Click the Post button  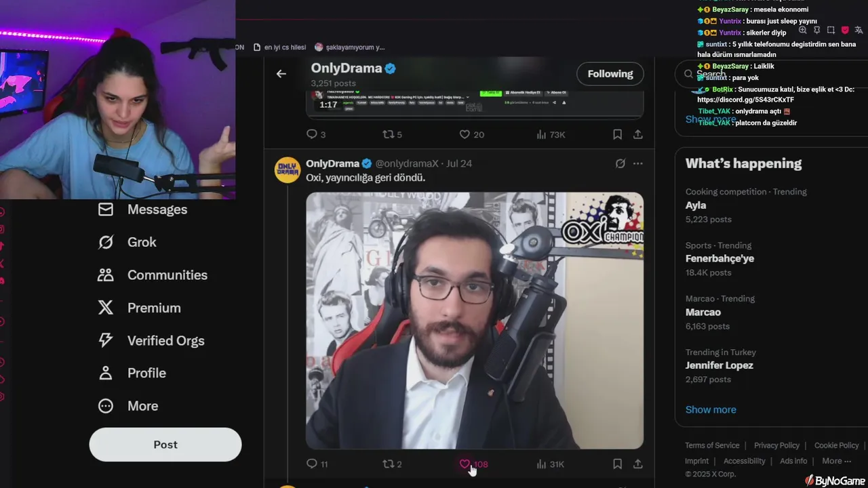tap(165, 445)
